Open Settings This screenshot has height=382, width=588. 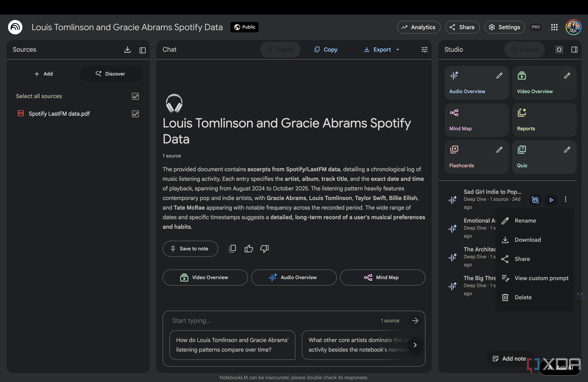(x=504, y=27)
